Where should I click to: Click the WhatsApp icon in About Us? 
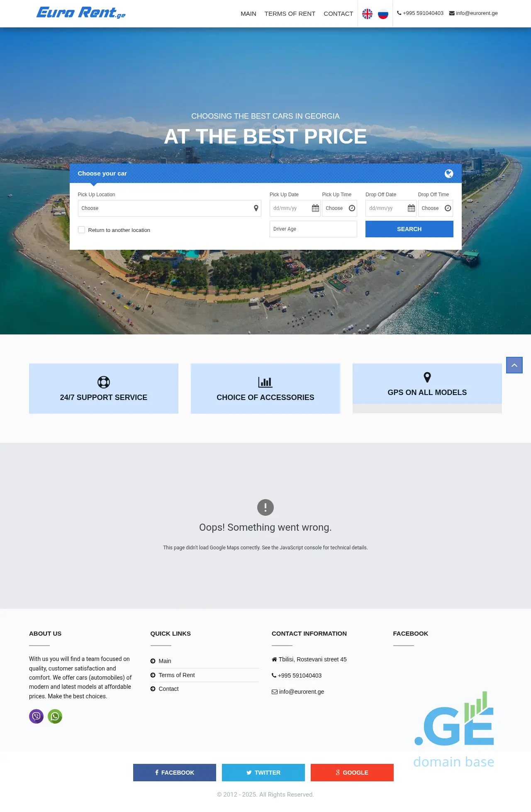tap(55, 716)
